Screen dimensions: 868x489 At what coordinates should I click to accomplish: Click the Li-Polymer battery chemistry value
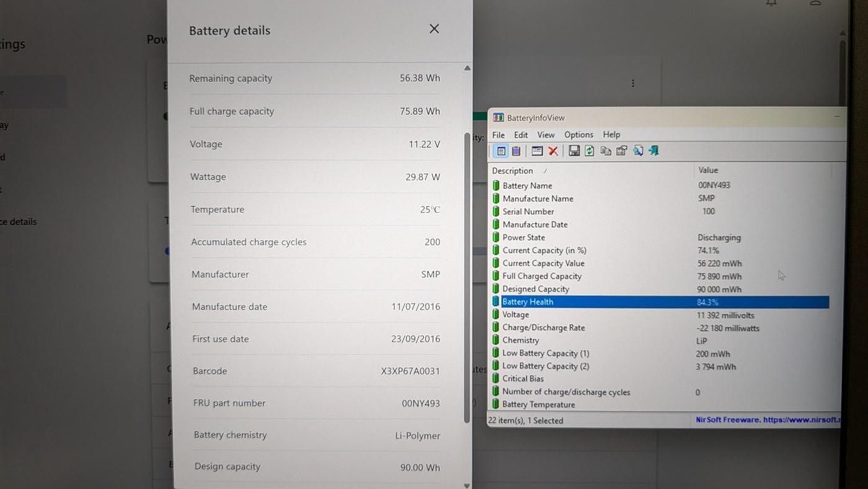point(417,436)
